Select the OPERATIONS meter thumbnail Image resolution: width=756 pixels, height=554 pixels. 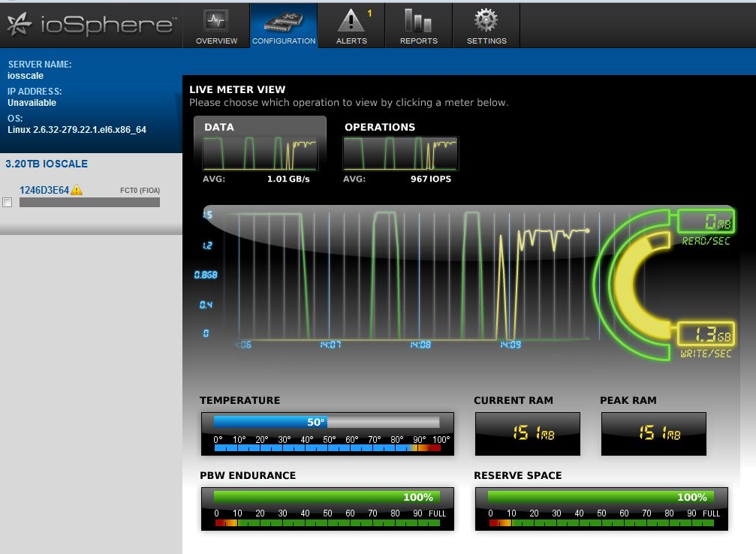(401, 153)
